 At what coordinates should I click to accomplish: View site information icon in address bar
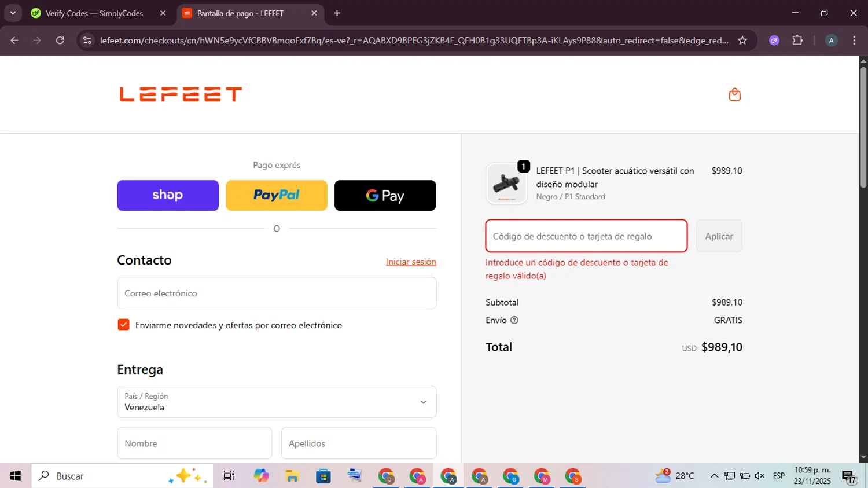tap(87, 41)
